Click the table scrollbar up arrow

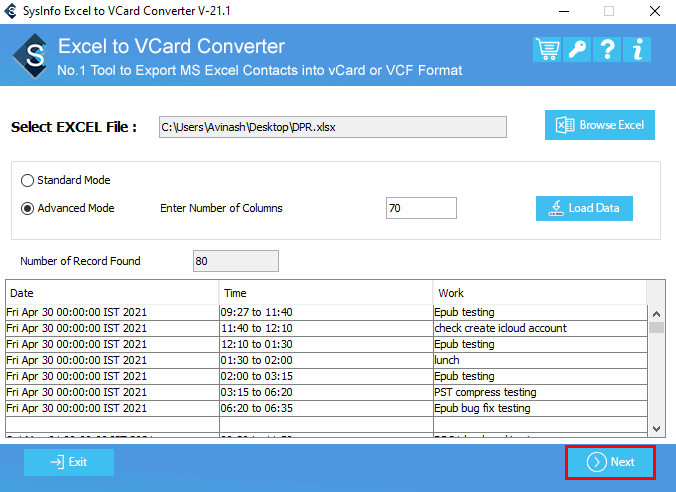(x=657, y=314)
